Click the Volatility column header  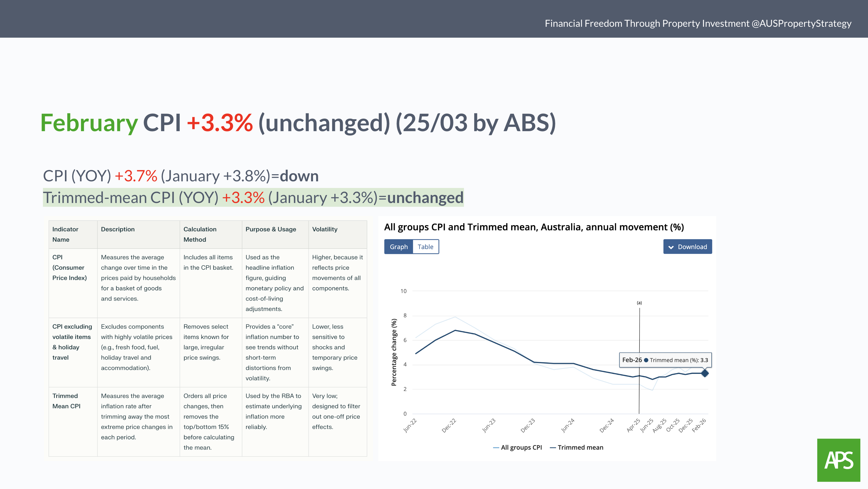pyautogui.click(x=324, y=229)
